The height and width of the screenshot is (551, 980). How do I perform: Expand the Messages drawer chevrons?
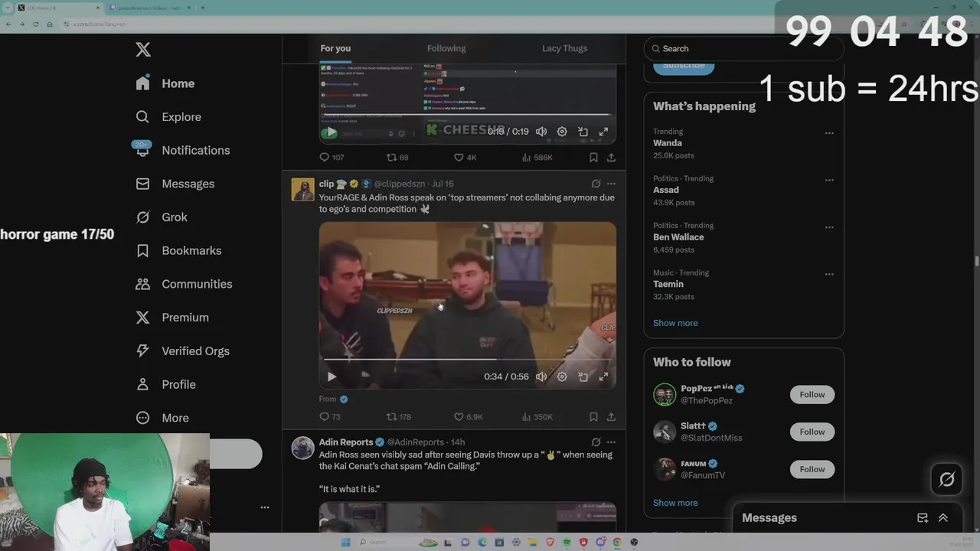click(943, 518)
